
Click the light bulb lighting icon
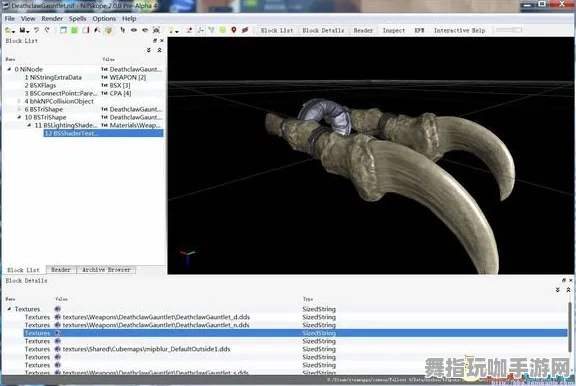(x=172, y=30)
